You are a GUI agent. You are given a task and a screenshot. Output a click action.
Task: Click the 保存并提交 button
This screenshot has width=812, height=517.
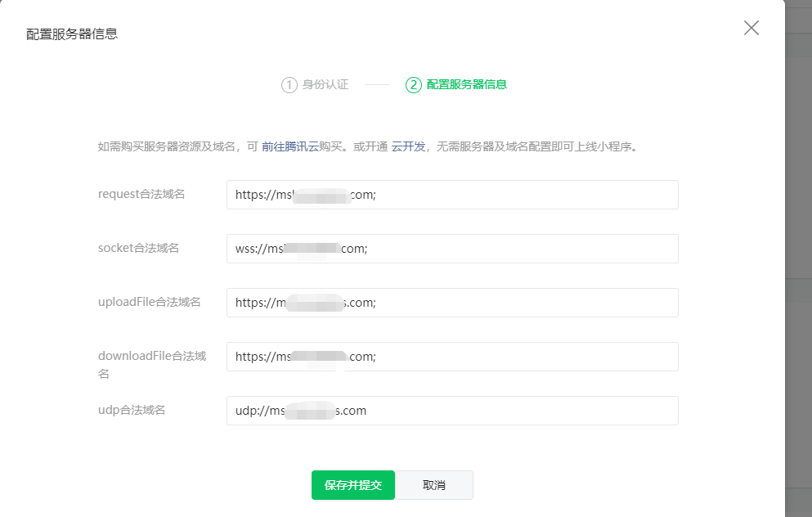pyautogui.click(x=353, y=485)
